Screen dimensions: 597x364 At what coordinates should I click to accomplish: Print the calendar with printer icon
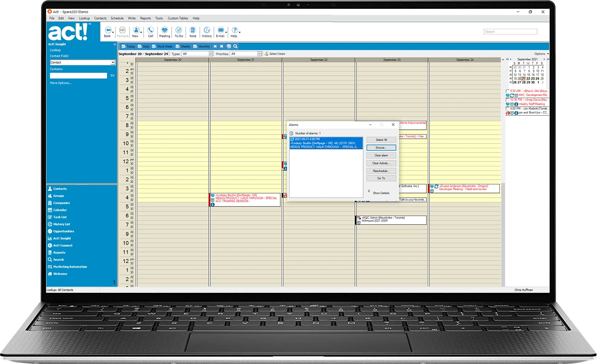pyautogui.click(x=229, y=46)
